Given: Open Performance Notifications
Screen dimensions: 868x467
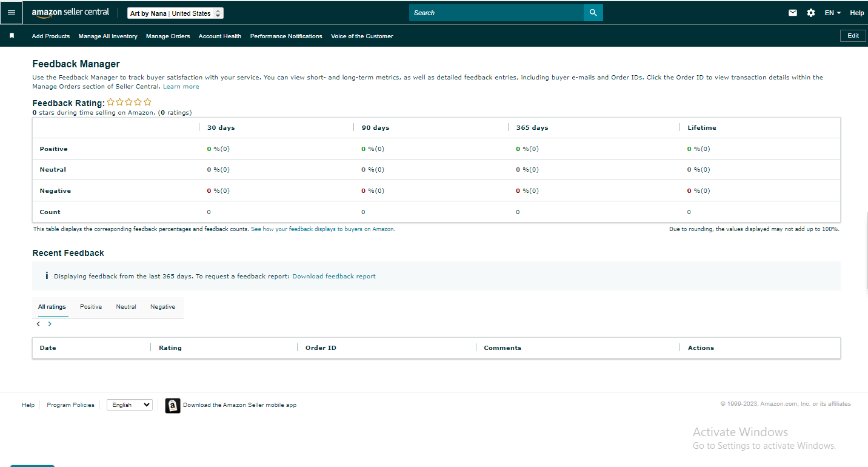Looking at the screenshot, I should tap(286, 36).
